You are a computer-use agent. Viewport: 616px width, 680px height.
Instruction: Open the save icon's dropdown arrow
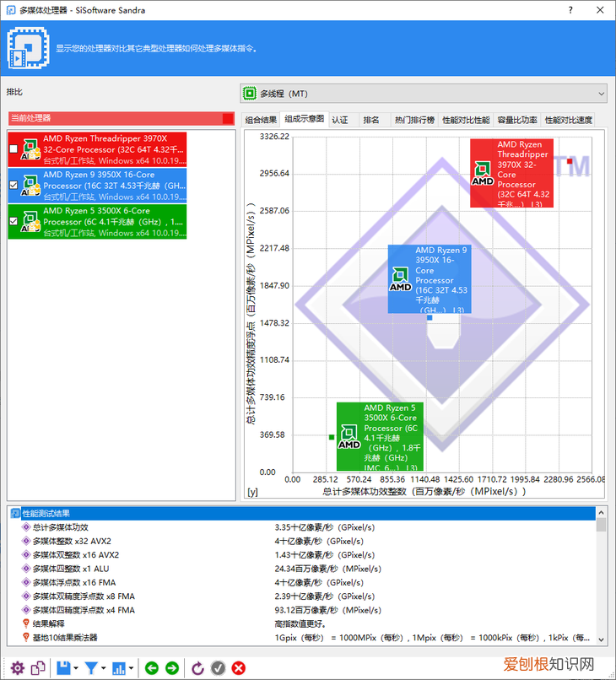[76, 669]
